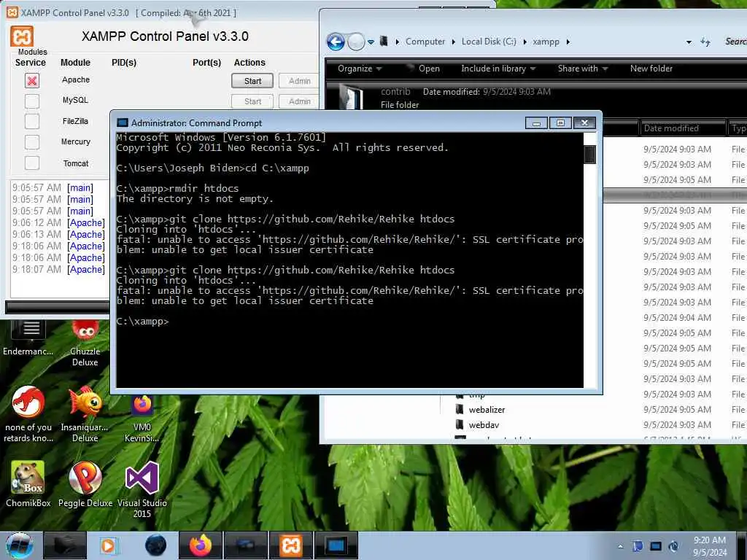Select the webalizer folder
The width and height of the screenshot is (747, 560).
pos(487,410)
